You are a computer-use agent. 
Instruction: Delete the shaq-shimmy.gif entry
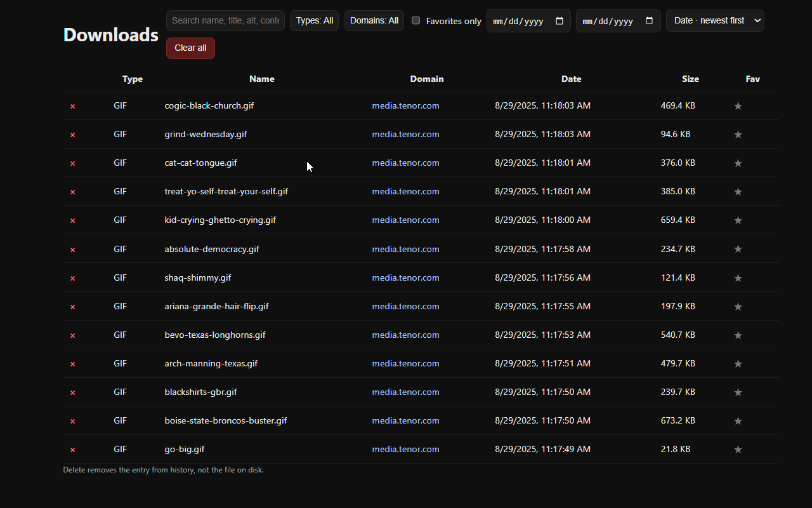pos(72,278)
